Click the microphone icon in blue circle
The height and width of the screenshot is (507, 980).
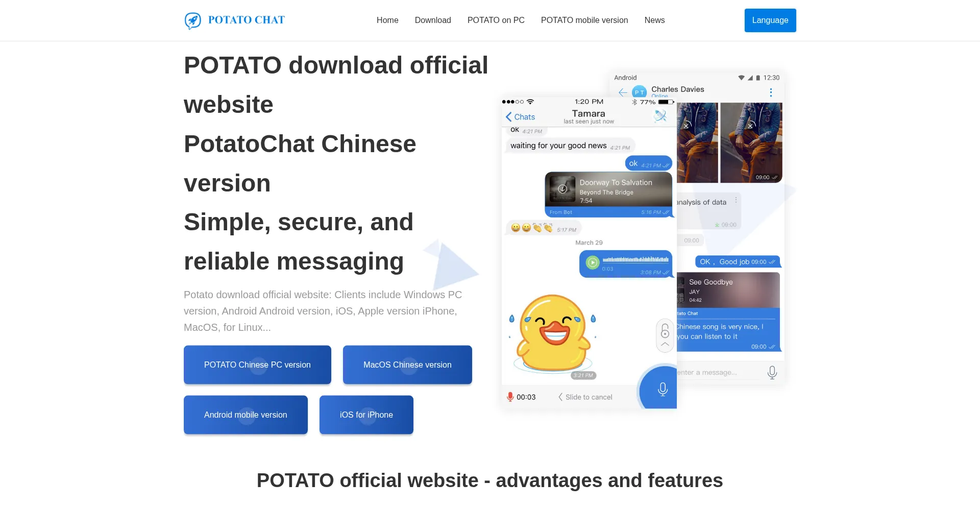[663, 389]
